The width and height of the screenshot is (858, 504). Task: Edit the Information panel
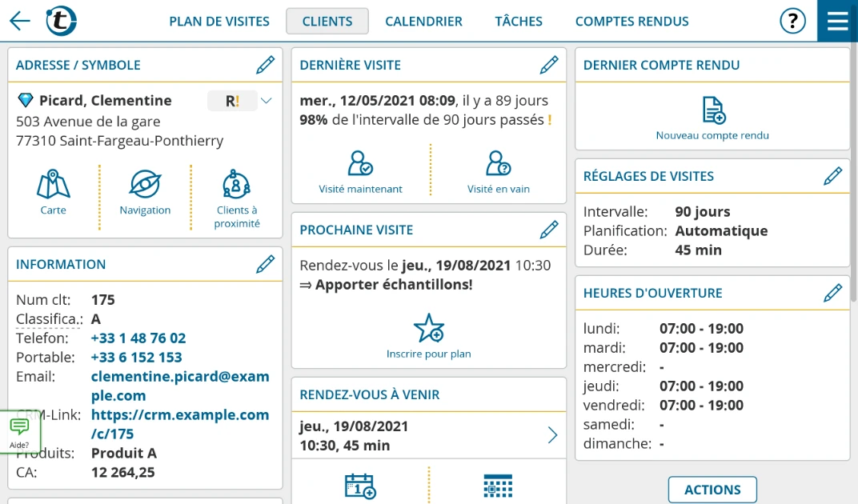coord(266,264)
